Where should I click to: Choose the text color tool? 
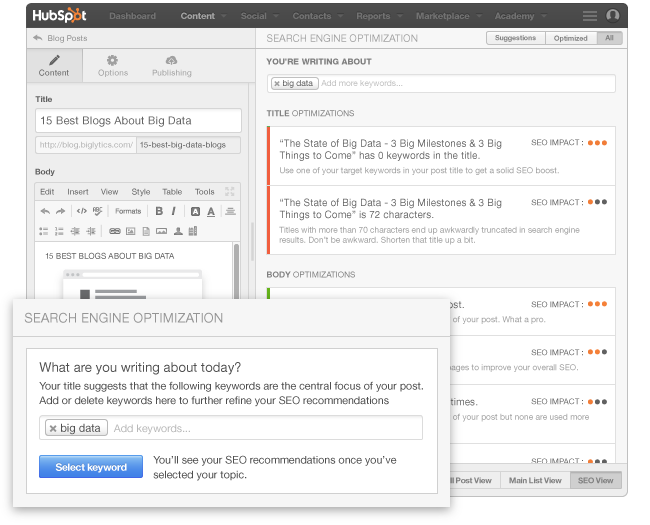pos(211,211)
